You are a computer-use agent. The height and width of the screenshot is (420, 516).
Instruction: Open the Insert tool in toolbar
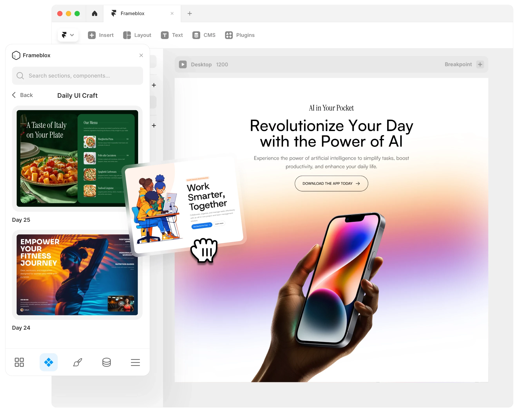point(101,35)
